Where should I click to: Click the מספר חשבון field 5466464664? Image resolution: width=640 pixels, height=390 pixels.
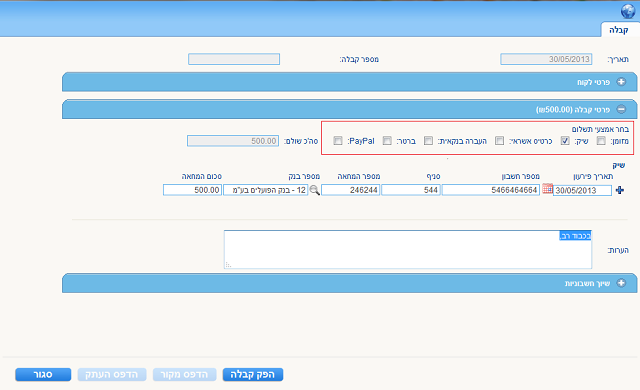491,190
